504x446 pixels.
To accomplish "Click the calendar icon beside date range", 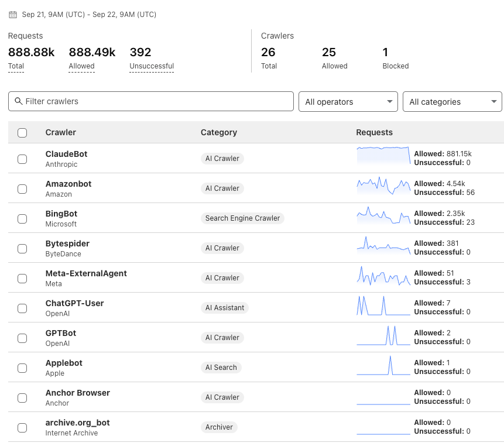I will coord(13,15).
